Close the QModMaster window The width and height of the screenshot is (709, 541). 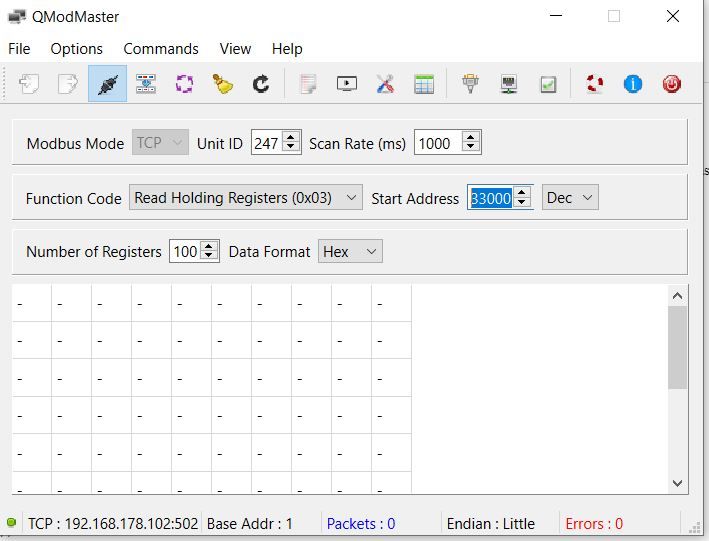click(673, 16)
